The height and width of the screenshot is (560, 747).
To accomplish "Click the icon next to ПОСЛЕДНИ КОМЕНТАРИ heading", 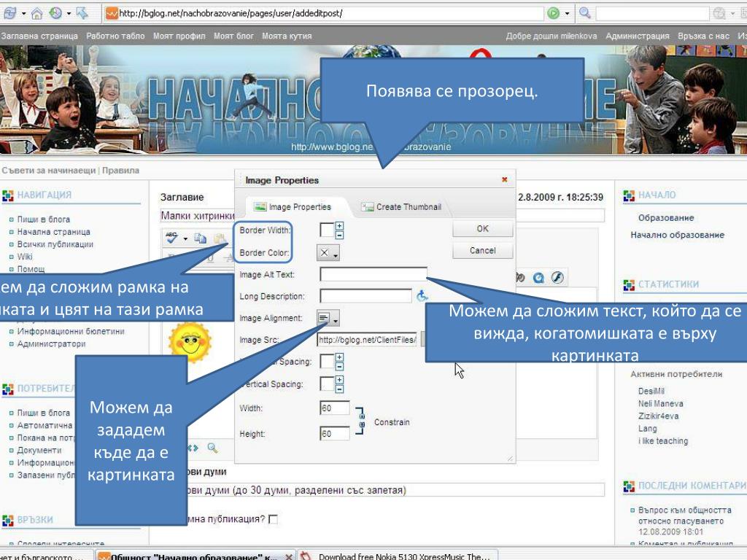I will (x=629, y=486).
